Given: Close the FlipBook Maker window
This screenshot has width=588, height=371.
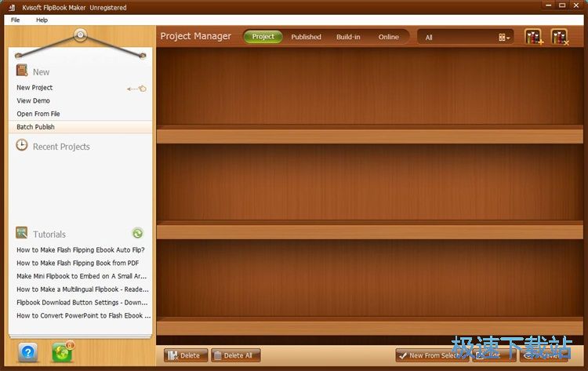Looking at the screenshot, I should point(576,5).
